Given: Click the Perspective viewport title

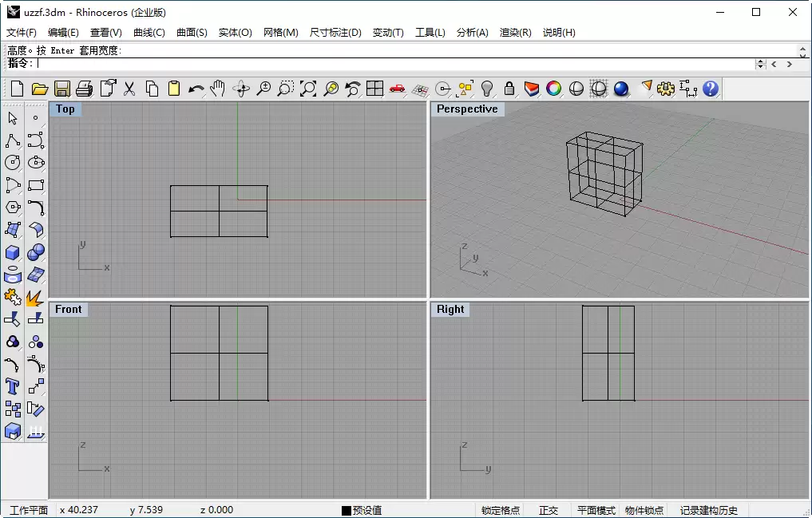Looking at the screenshot, I should (x=467, y=109).
